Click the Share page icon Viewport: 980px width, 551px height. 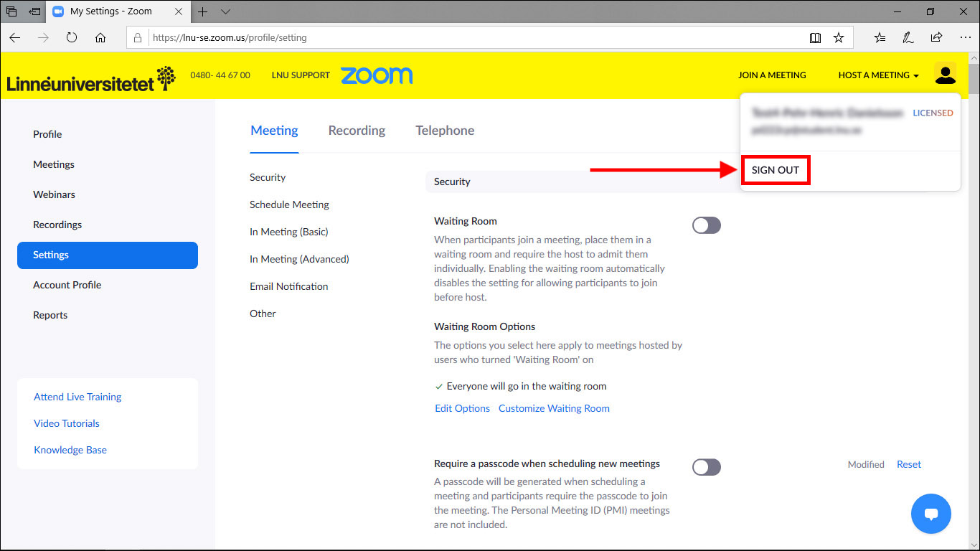click(x=936, y=37)
